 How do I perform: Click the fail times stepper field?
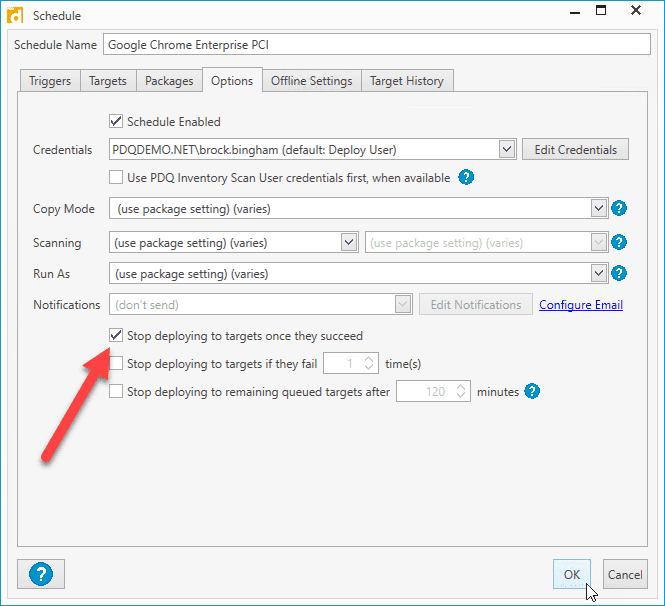coord(351,363)
